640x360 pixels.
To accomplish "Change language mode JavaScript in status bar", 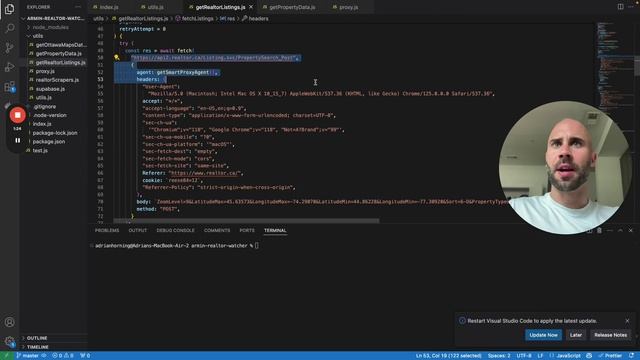I will [569, 356].
